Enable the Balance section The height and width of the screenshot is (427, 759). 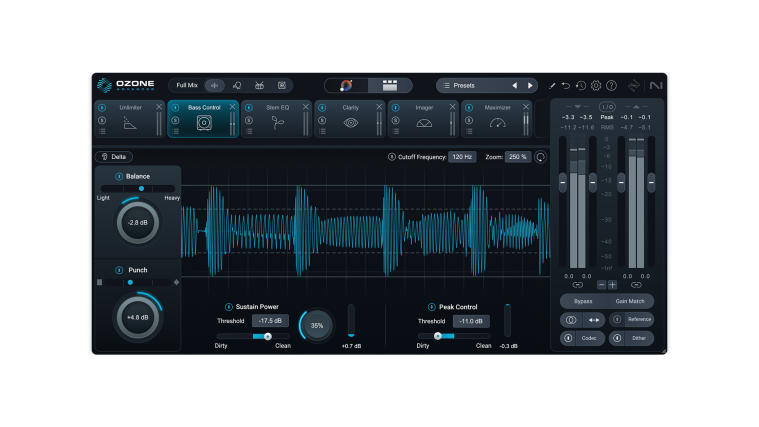click(x=119, y=176)
